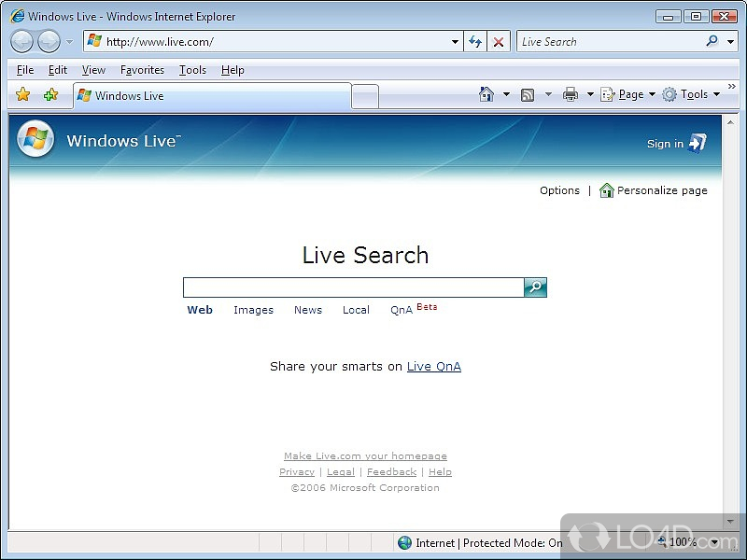Open the View menu
The image size is (747, 560).
point(93,70)
